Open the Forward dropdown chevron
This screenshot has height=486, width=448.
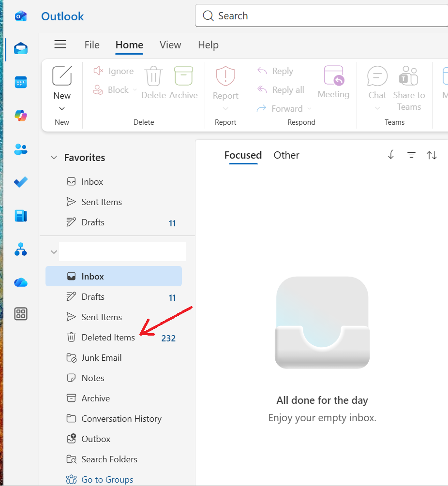coord(309,108)
